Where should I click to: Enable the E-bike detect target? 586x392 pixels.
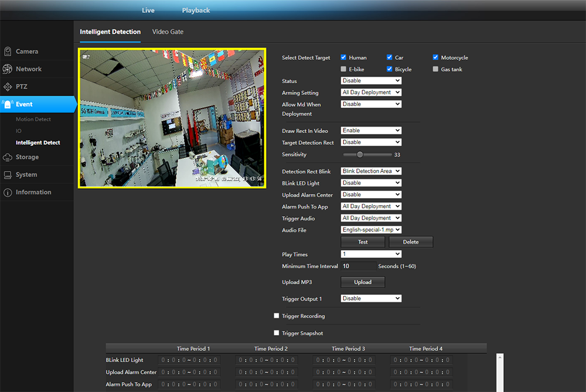[343, 69]
